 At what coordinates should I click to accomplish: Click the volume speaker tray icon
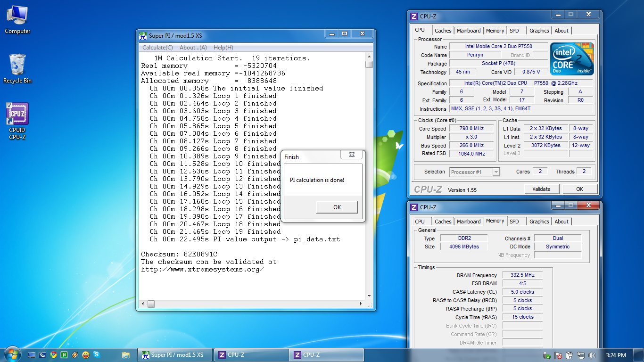pyautogui.click(x=592, y=355)
